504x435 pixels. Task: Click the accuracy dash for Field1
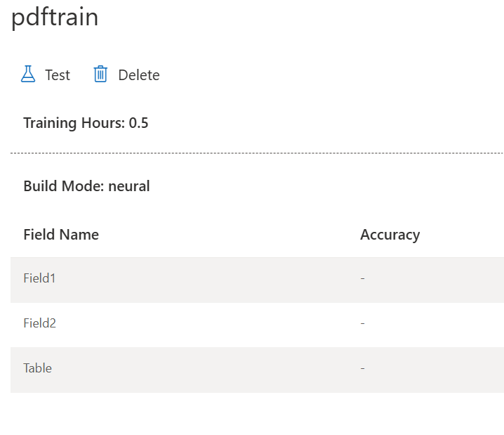[363, 278]
